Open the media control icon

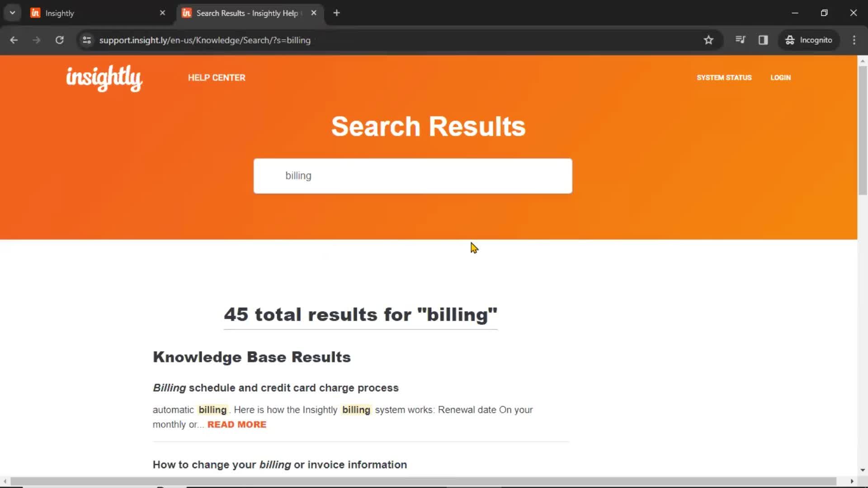[740, 40]
